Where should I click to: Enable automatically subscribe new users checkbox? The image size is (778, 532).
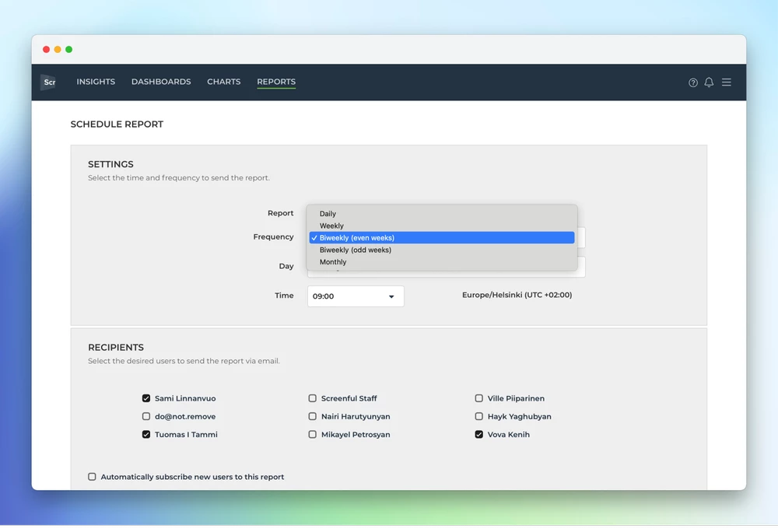point(92,477)
